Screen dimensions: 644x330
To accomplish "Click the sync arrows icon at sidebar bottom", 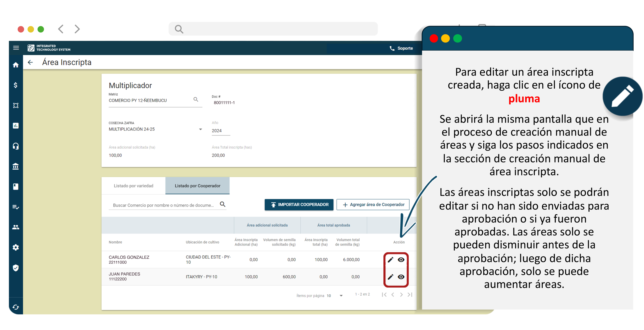I will tap(16, 307).
